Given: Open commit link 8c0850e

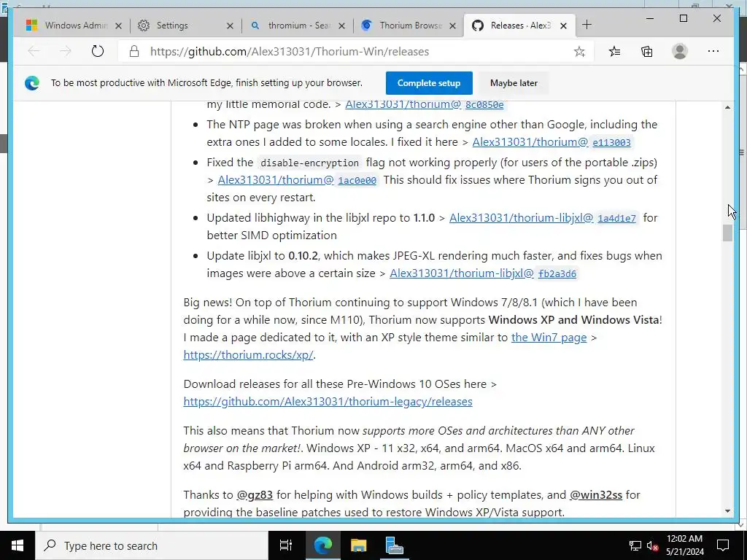Looking at the screenshot, I should point(484,104).
